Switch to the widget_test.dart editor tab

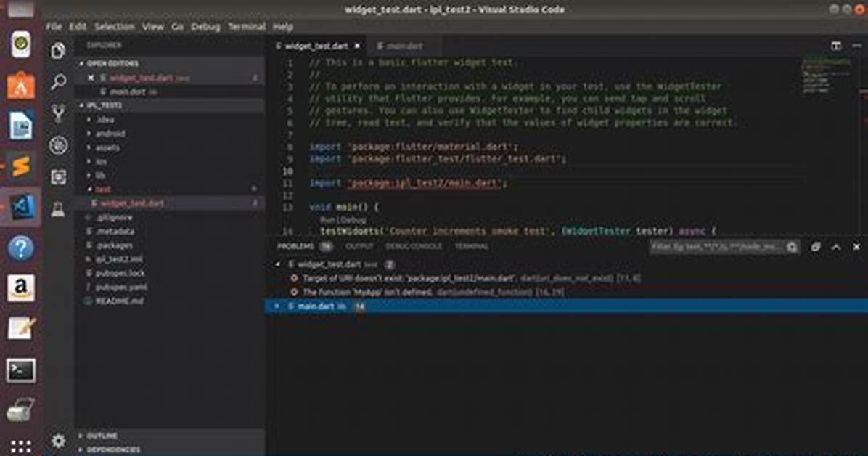point(316,46)
